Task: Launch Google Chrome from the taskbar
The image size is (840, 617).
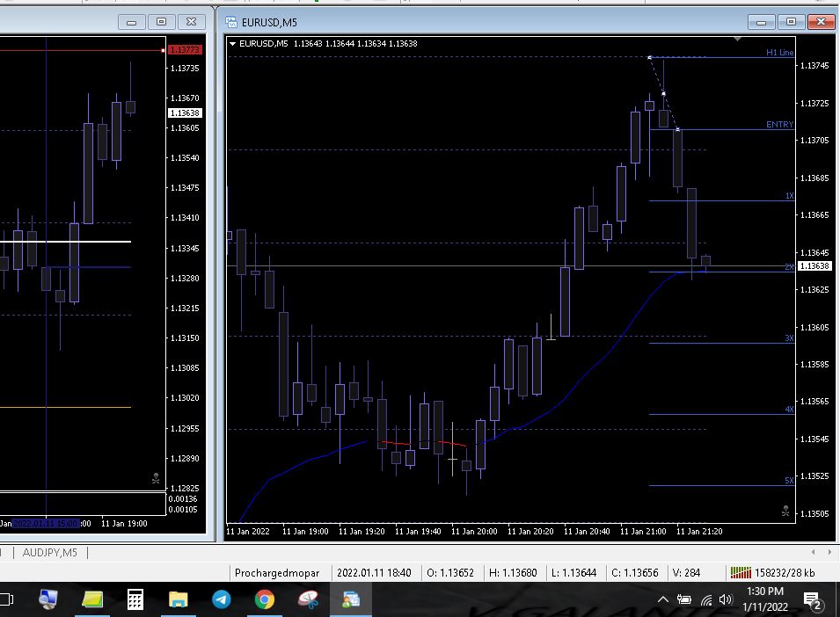Action: pyautogui.click(x=264, y=599)
